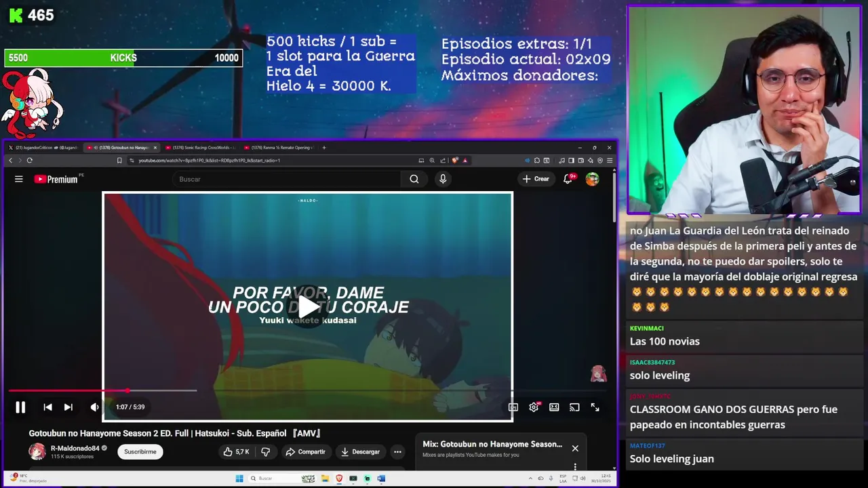Image resolution: width=868 pixels, height=488 pixels.
Task: Dislike the video with thumbs down
Action: [266, 451]
